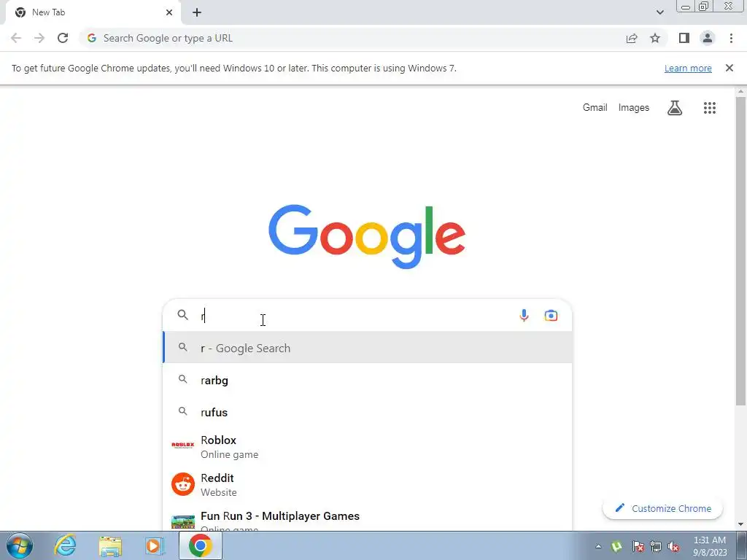Click the muted volume tray icon

tap(673, 546)
